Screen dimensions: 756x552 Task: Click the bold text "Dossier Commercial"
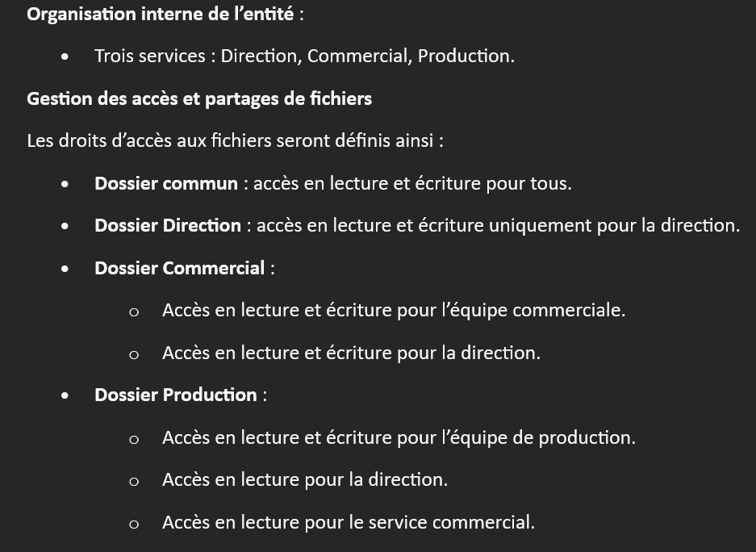179,268
